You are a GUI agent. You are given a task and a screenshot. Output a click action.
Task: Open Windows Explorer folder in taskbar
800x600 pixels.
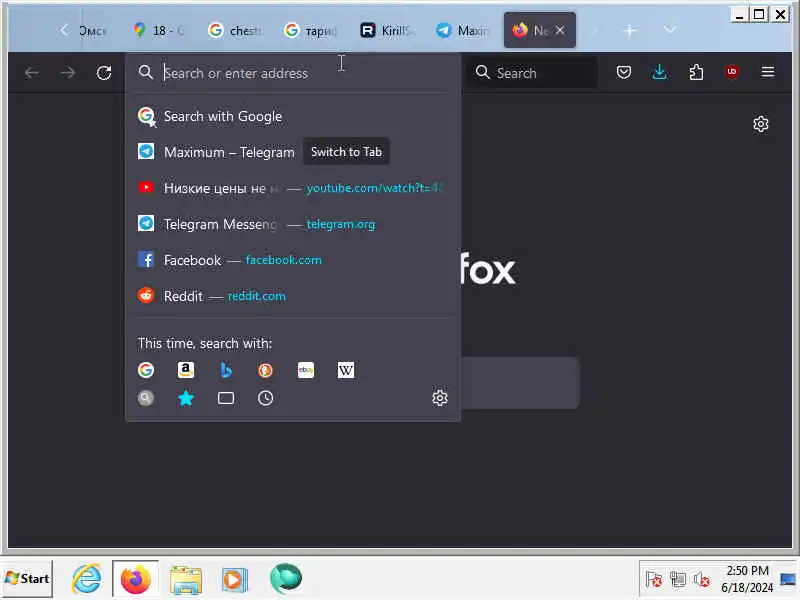pos(186,579)
